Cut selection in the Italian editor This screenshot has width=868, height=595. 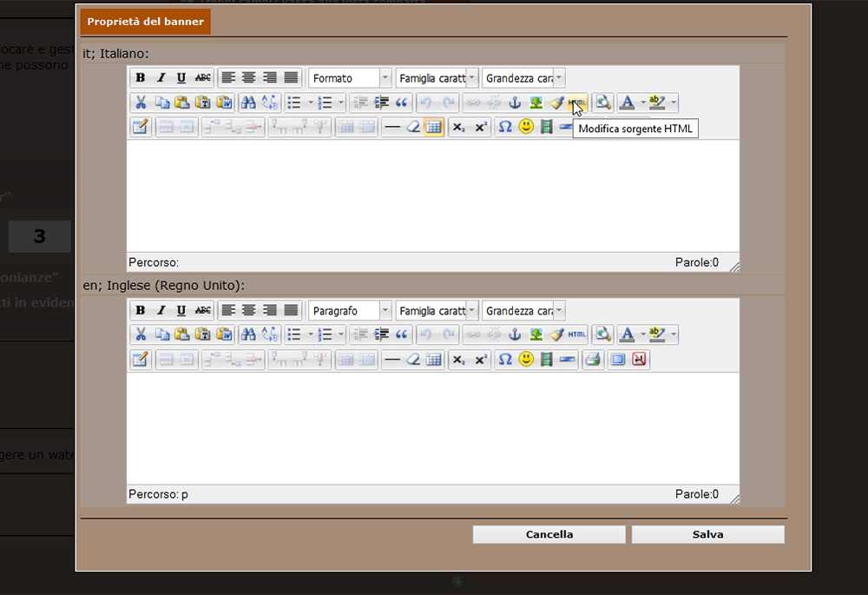point(141,102)
